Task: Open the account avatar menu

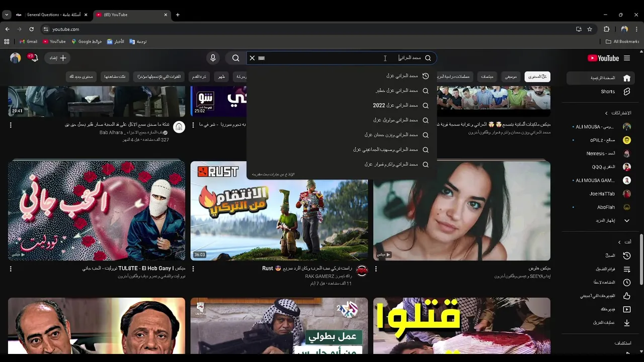Action: point(16,58)
